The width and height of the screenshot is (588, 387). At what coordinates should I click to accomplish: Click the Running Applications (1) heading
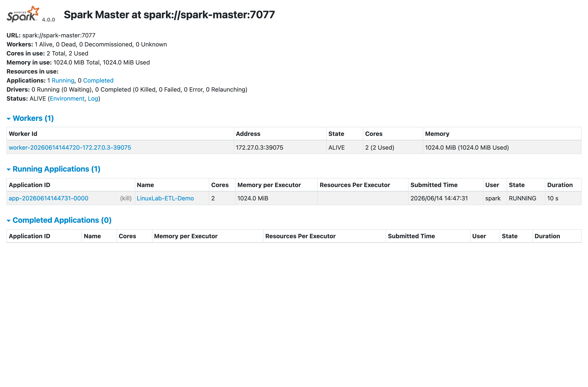56,169
